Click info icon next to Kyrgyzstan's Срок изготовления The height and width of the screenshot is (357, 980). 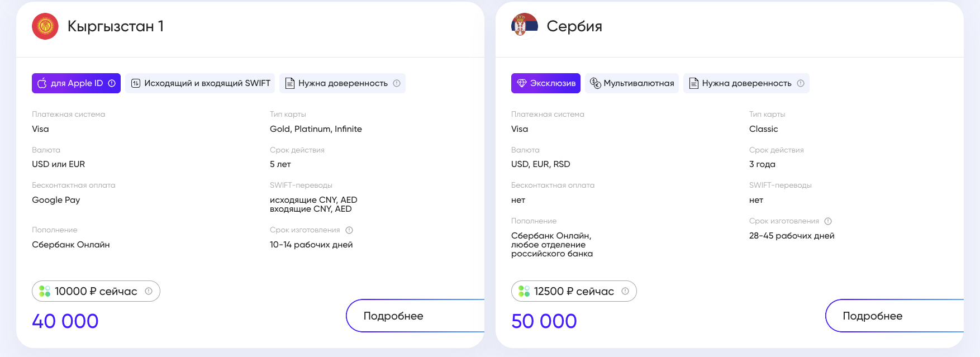click(x=349, y=230)
